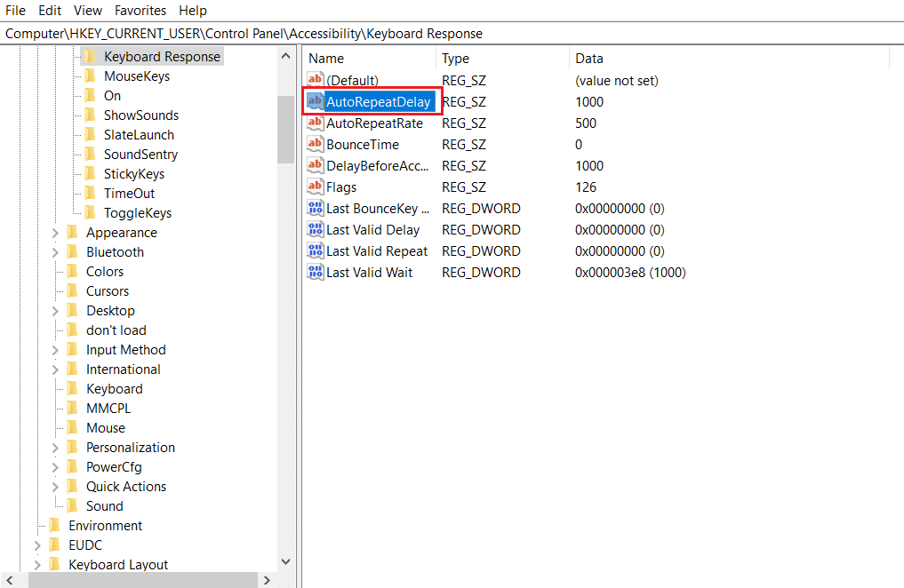This screenshot has height=588, width=904.
Task: Click the Last Valid Wait DWORD icon
Action: (x=315, y=271)
